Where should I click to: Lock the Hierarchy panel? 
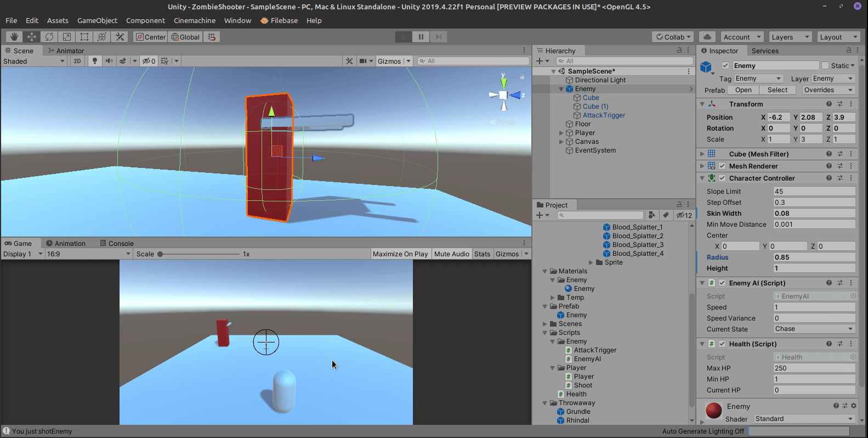click(679, 50)
